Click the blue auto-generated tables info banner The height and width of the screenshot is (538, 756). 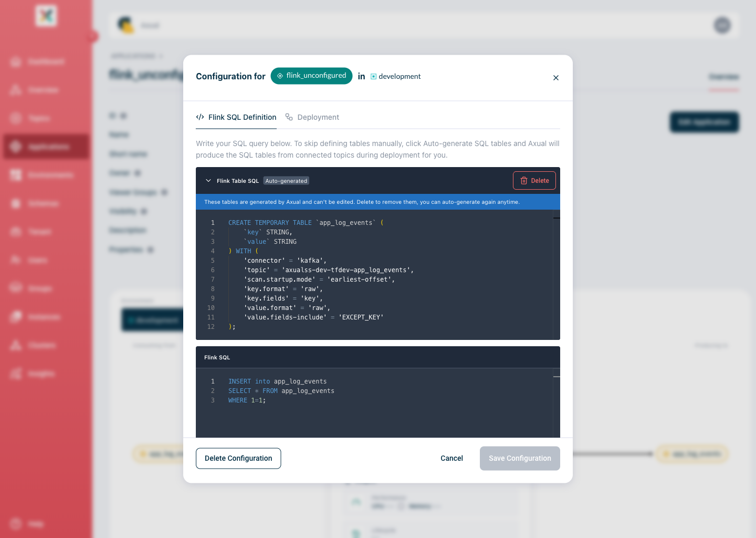(378, 202)
